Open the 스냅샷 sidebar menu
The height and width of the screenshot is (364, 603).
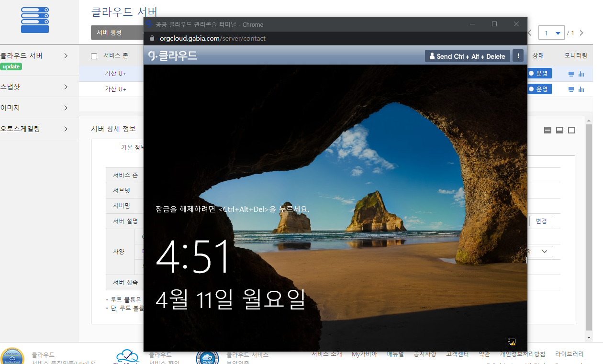pos(11,87)
